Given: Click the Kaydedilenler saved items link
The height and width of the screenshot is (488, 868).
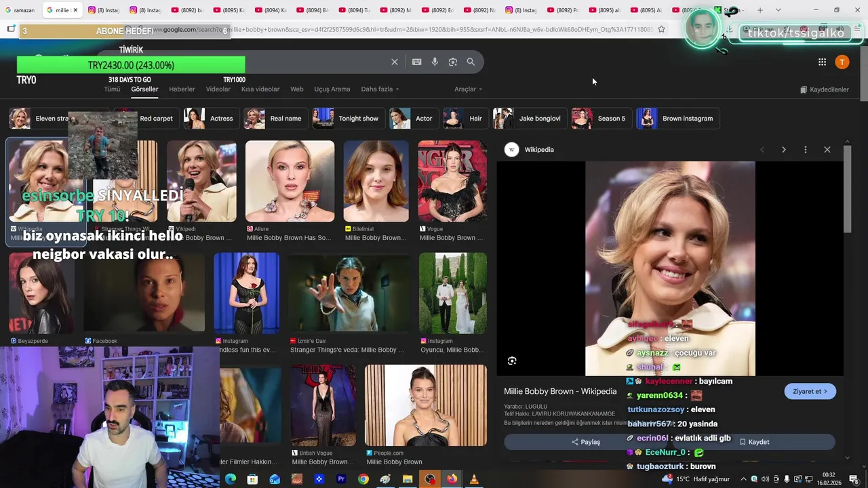Looking at the screenshot, I should point(824,89).
